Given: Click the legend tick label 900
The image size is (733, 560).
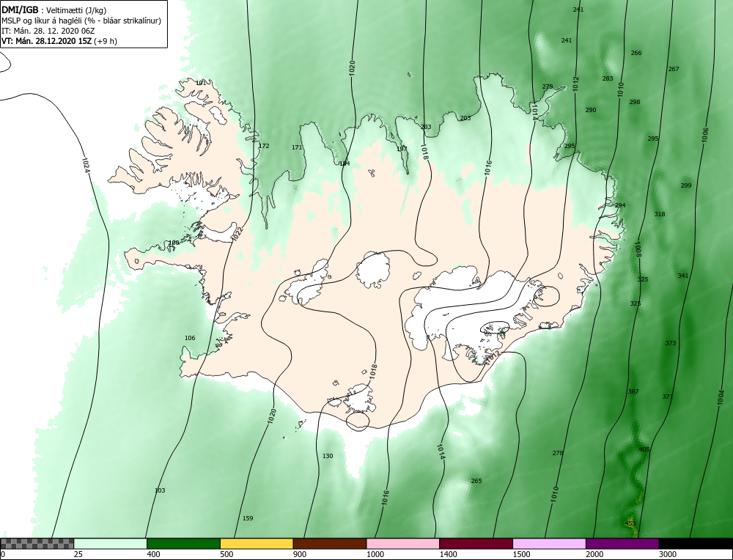Looking at the screenshot, I should 300,554.
